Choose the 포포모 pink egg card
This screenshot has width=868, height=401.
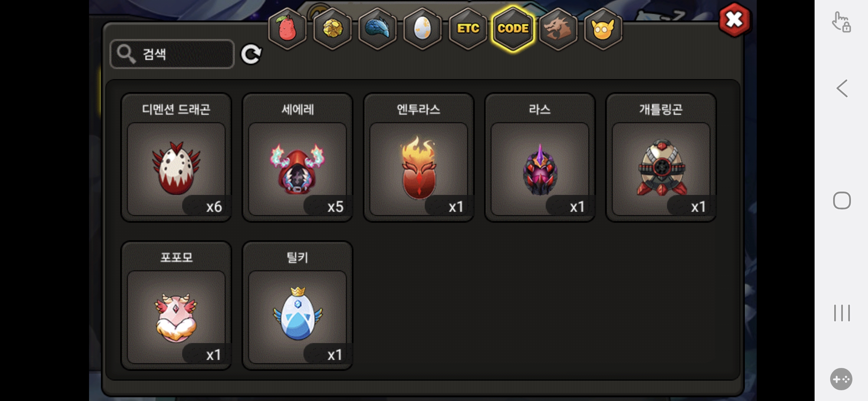[177, 306]
